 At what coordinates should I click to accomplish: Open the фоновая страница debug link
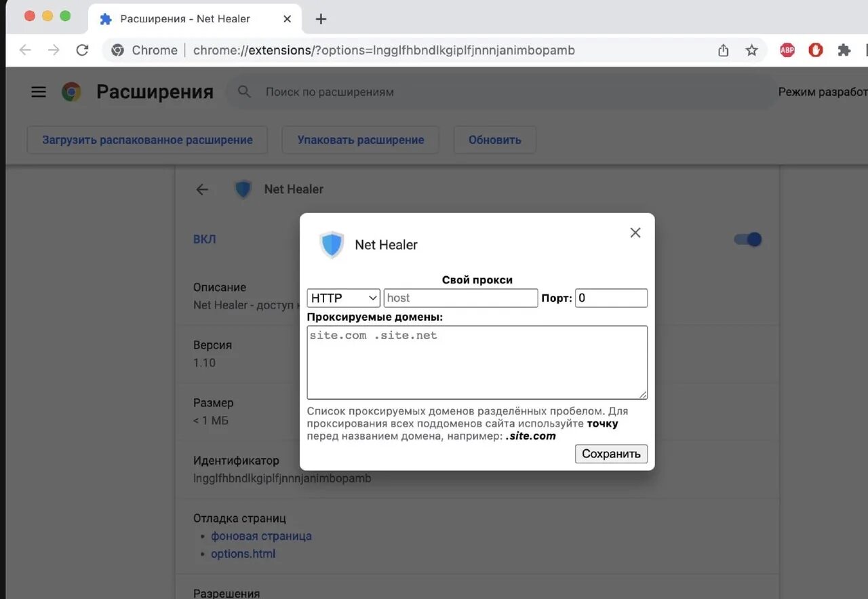pos(261,536)
